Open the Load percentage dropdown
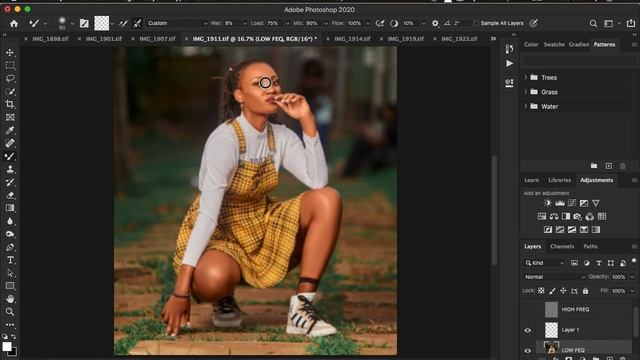This screenshot has height=360, width=640. click(x=287, y=24)
